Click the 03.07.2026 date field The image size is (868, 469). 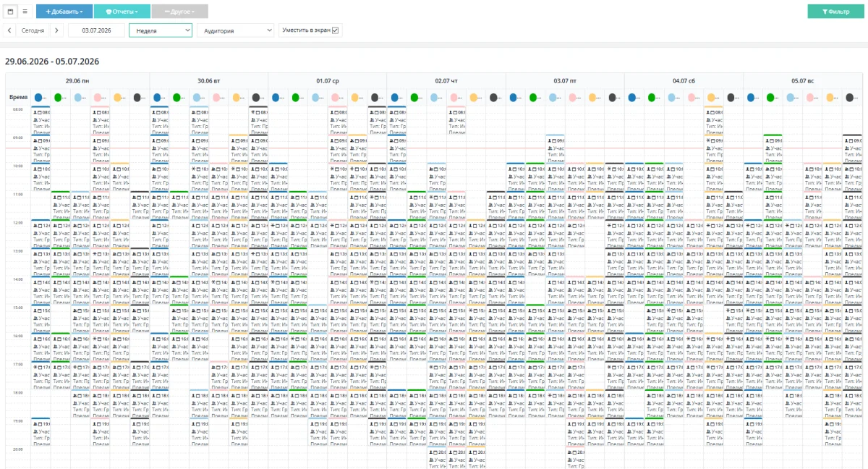(96, 30)
